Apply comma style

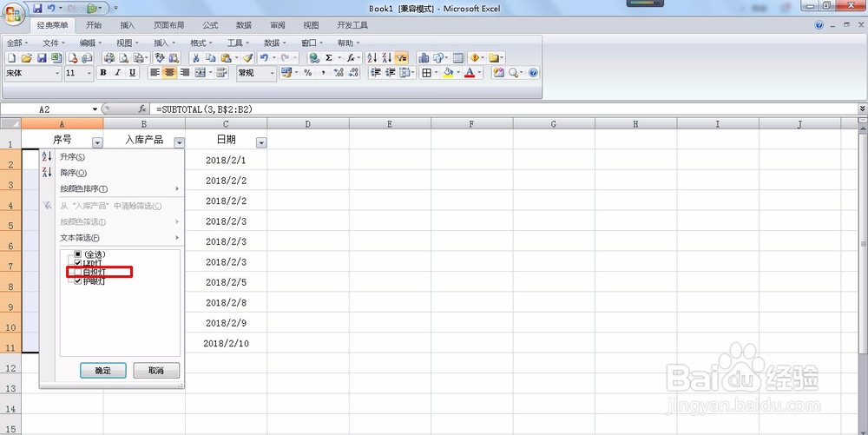[323, 73]
